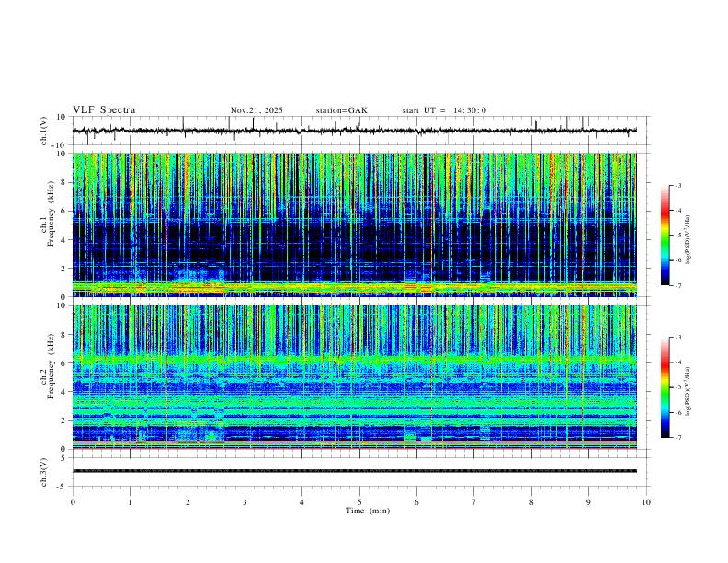Viewport: 728px width, 563px height.
Task: Click the ch.1 spectrogram PSD color bar
Action: pyautogui.click(x=665, y=236)
